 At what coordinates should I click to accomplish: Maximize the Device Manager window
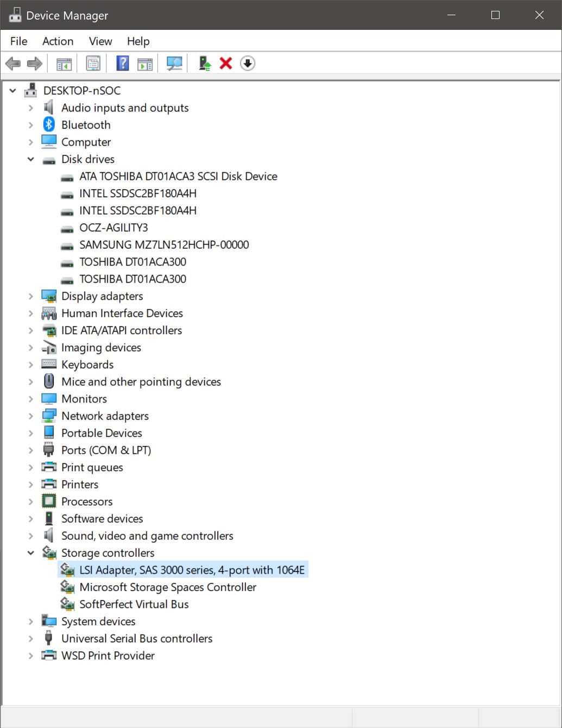[495, 15]
